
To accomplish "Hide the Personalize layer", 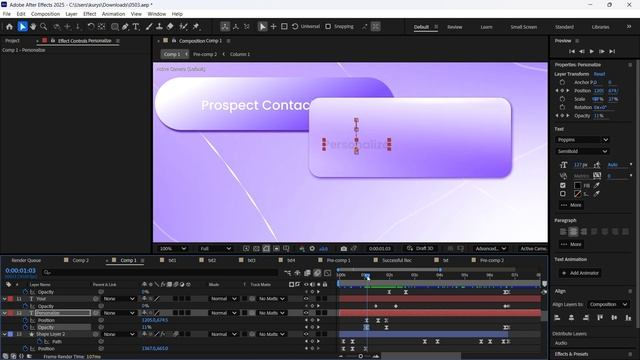I will click(306, 313).
